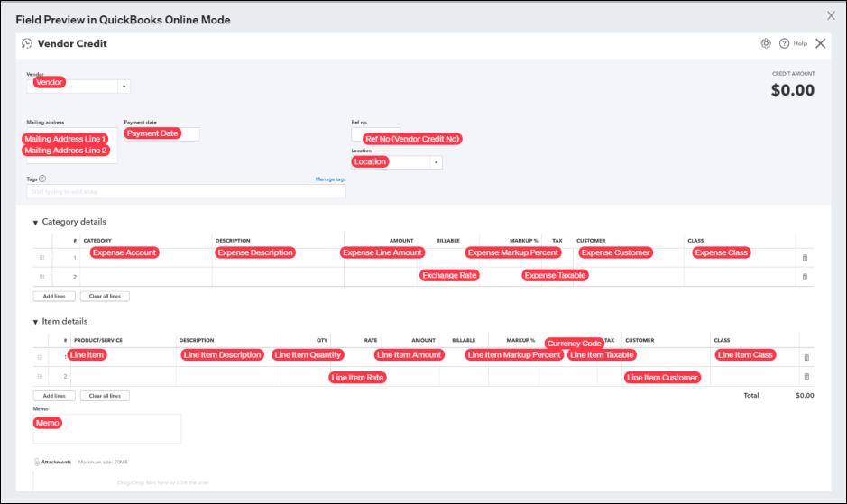Grab the drag handle of Category row 2

click(41, 277)
